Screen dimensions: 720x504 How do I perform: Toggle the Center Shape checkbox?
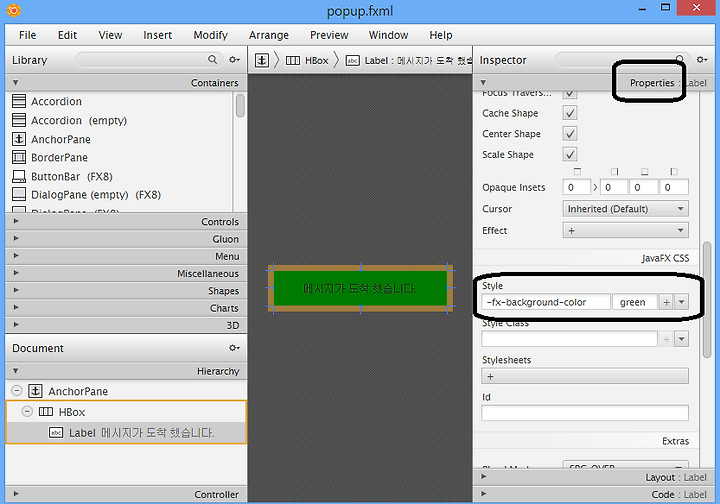pos(570,134)
